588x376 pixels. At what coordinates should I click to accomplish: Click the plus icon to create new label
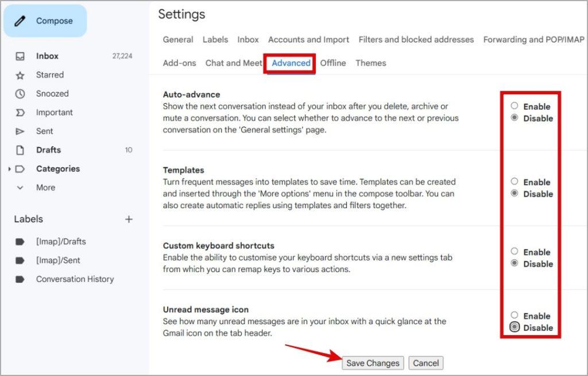(129, 219)
